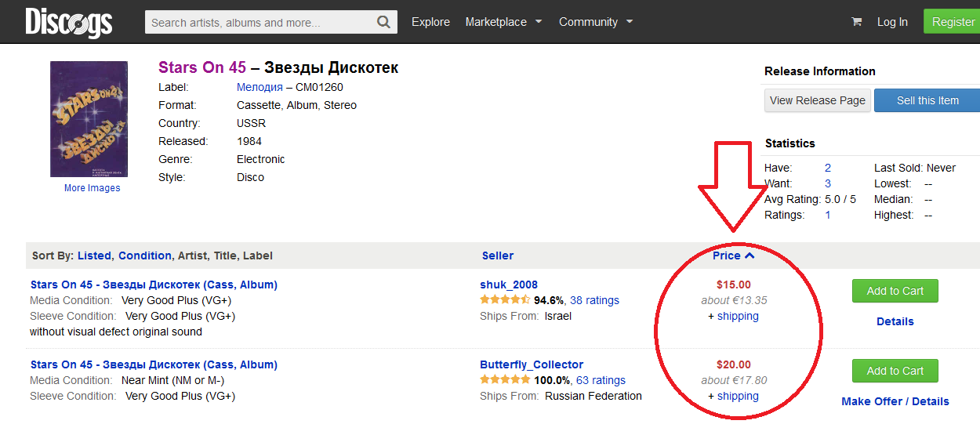View shuk_2008's 38 ratings
This screenshot has width=980, height=435.
coord(594,300)
